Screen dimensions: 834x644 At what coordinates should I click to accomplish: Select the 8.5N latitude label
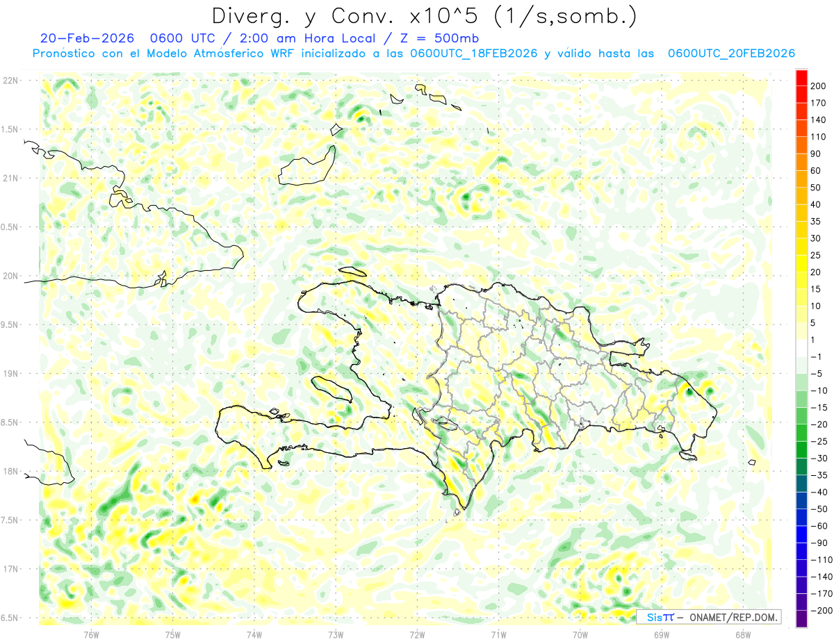tap(10, 422)
